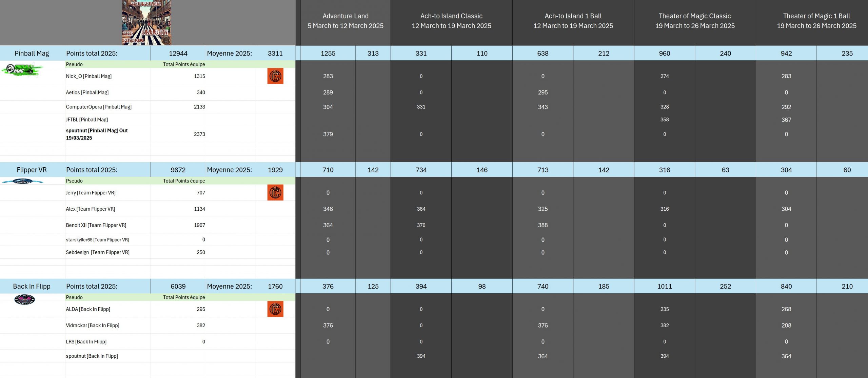Image resolution: width=868 pixels, height=378 pixels.
Task: Select the Theater of Magic Classic header
Action: (x=694, y=21)
